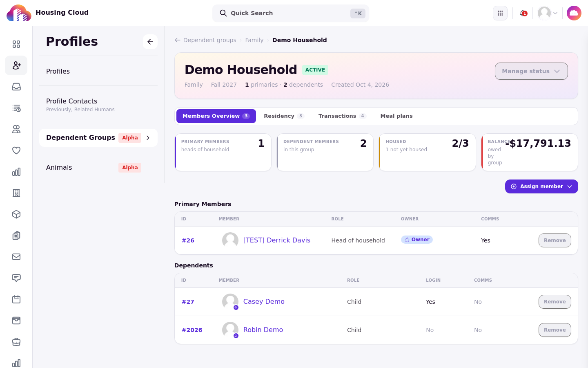Open the Robin Demo profile link
This screenshot has height=368, width=588.
coord(263,330)
